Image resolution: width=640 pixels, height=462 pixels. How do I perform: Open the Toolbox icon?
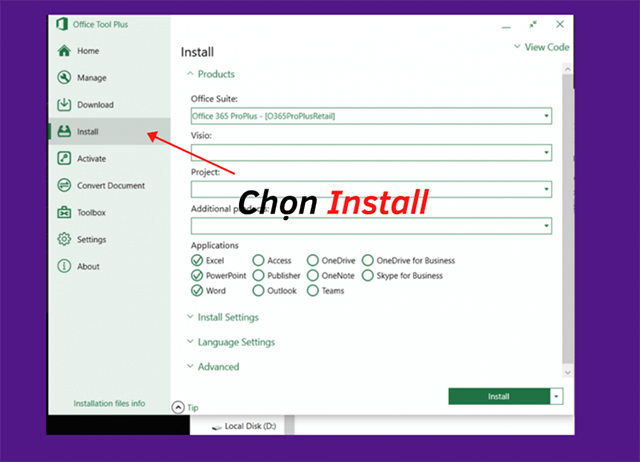click(x=65, y=213)
